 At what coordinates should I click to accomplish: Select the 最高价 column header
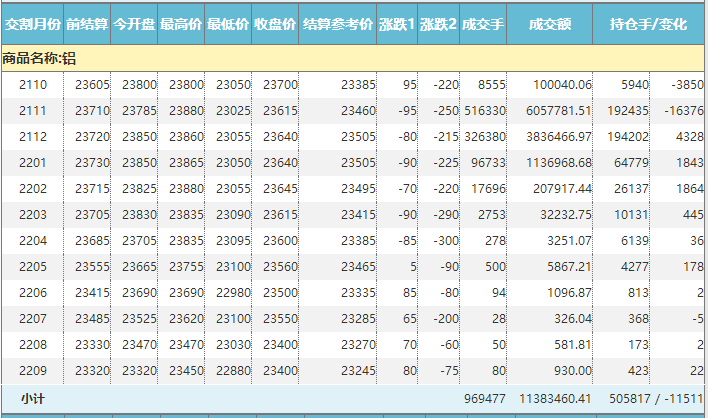pos(181,23)
